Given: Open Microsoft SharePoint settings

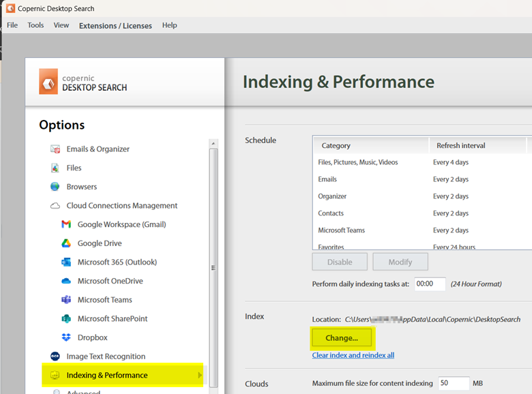Looking at the screenshot, I should (x=113, y=319).
